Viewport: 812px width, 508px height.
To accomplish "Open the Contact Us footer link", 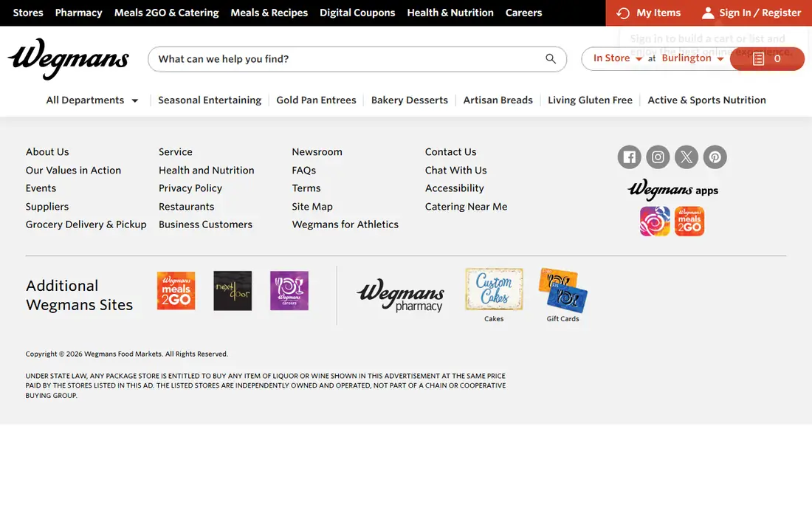I will point(450,151).
